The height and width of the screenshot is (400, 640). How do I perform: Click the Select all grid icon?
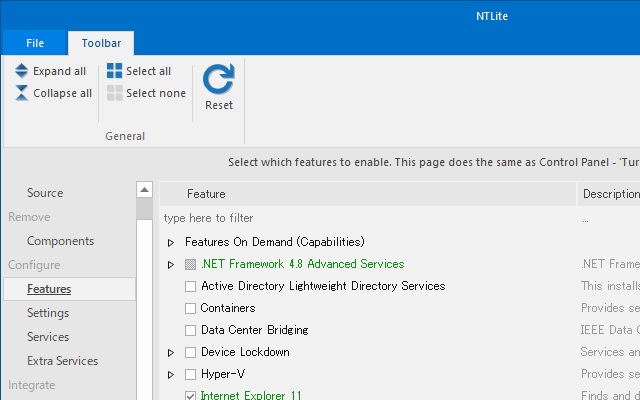tap(114, 71)
